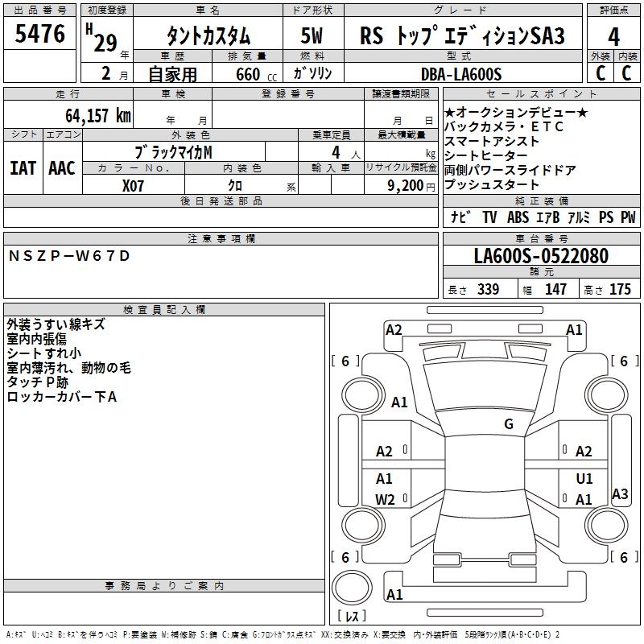
Task: Click the レス spare tire box
Action: point(352,617)
